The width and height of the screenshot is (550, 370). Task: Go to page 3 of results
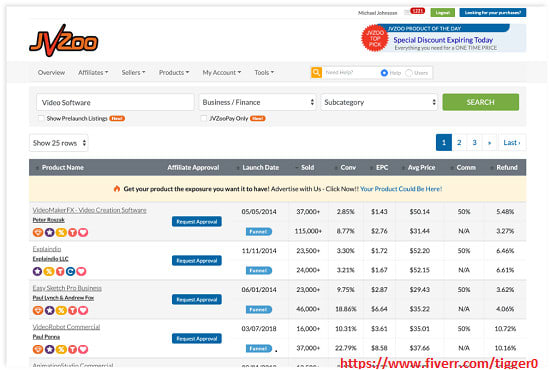pyautogui.click(x=474, y=143)
